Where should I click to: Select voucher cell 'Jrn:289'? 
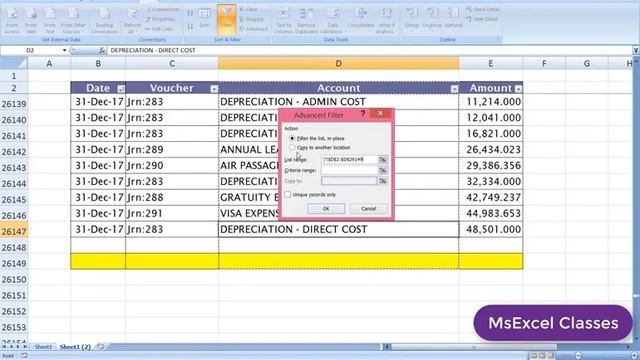point(172,149)
